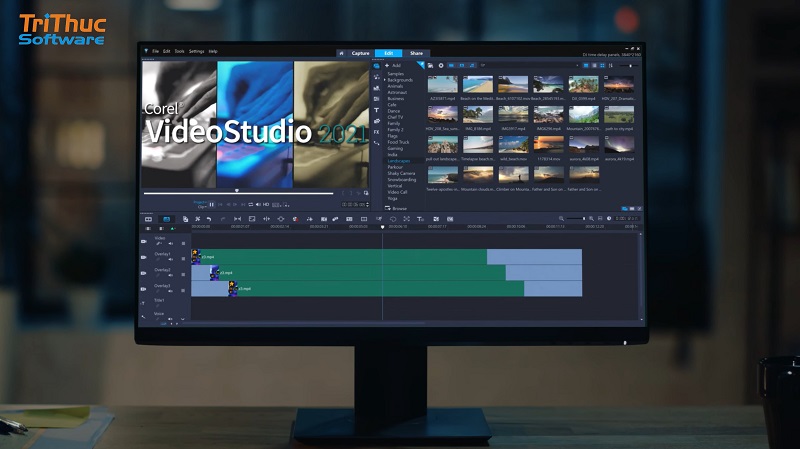Select the Title (T) library category icon
Screen dimensions: 800x449
tap(376, 109)
